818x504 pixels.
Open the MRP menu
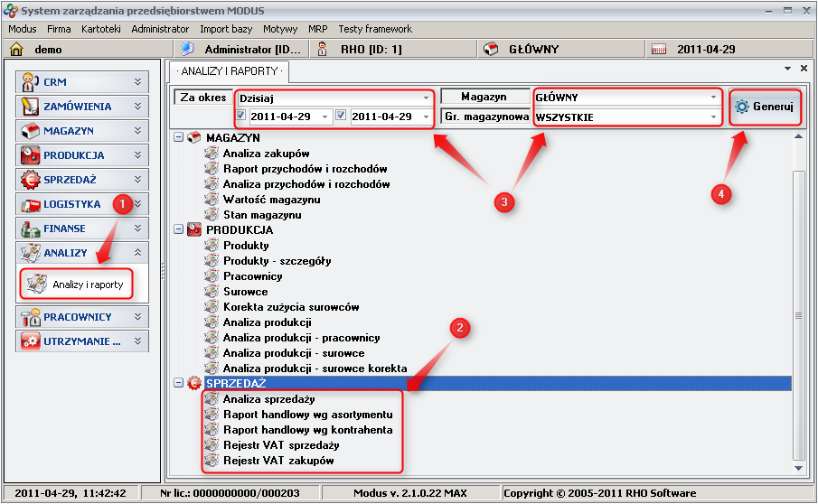(317, 29)
